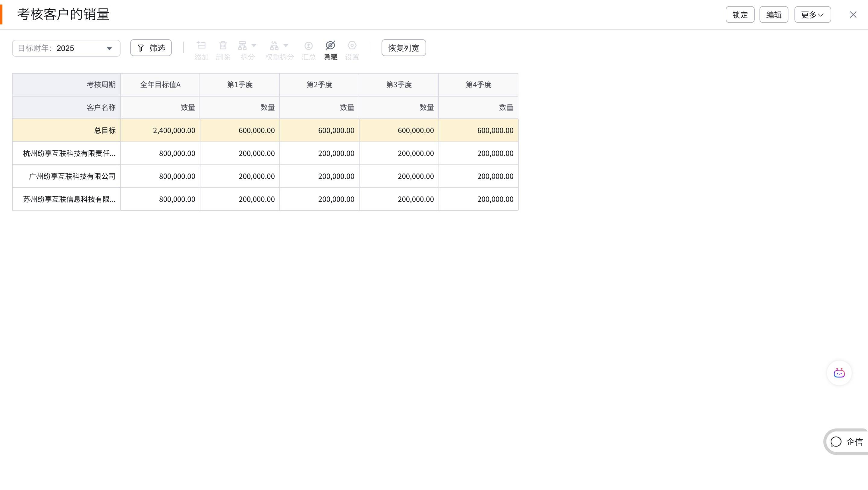The image size is (868, 490).
Task: Click the Add row icon
Action: click(201, 45)
